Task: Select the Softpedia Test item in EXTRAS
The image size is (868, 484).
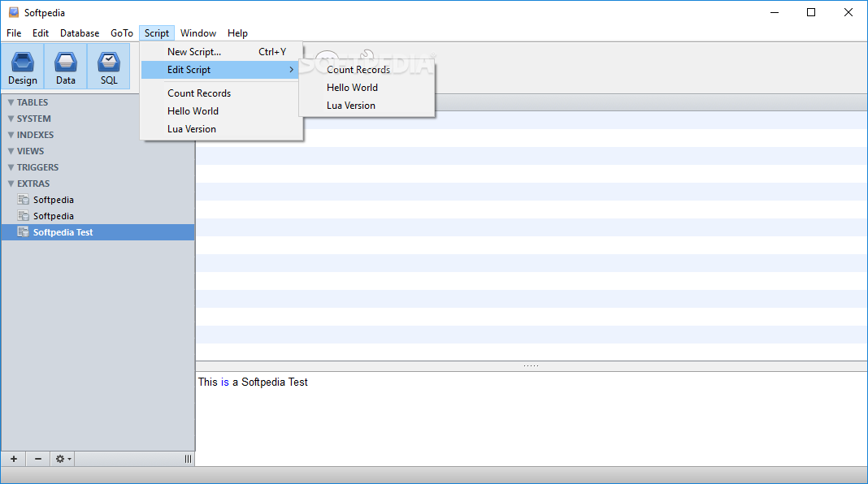Action: [98, 232]
